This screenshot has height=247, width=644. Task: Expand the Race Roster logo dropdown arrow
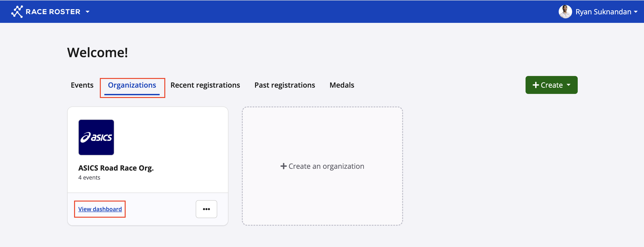[88, 12]
